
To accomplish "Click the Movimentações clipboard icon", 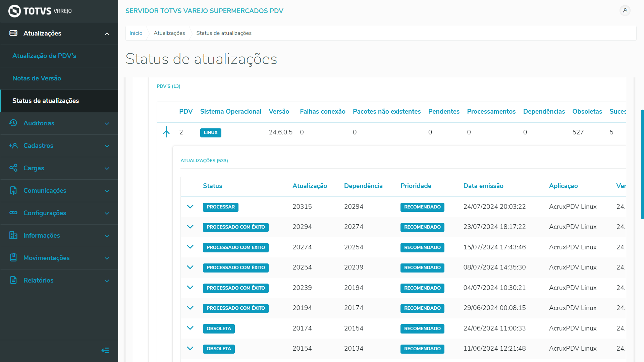I will [13, 258].
